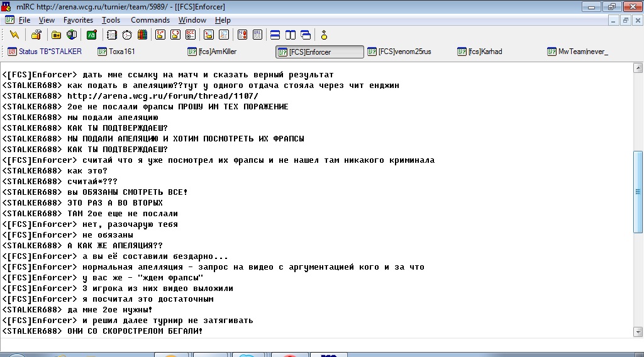Open the URL list icon
The image size is (644, 357).
(x=256, y=35)
